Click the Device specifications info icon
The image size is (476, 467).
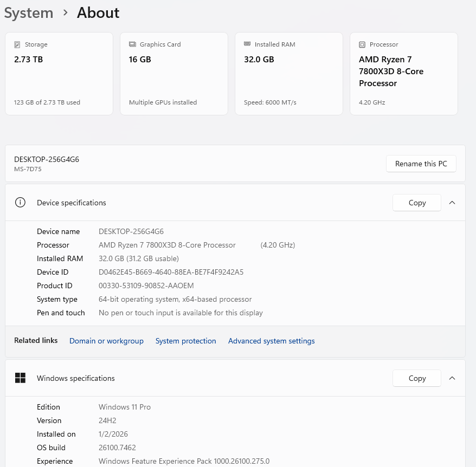pyautogui.click(x=20, y=203)
